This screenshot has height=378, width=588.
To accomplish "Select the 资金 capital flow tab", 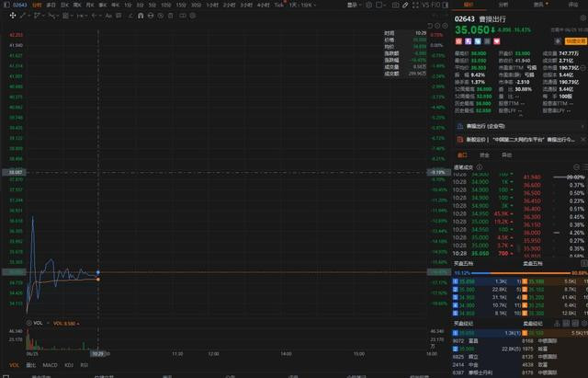I will [484, 155].
